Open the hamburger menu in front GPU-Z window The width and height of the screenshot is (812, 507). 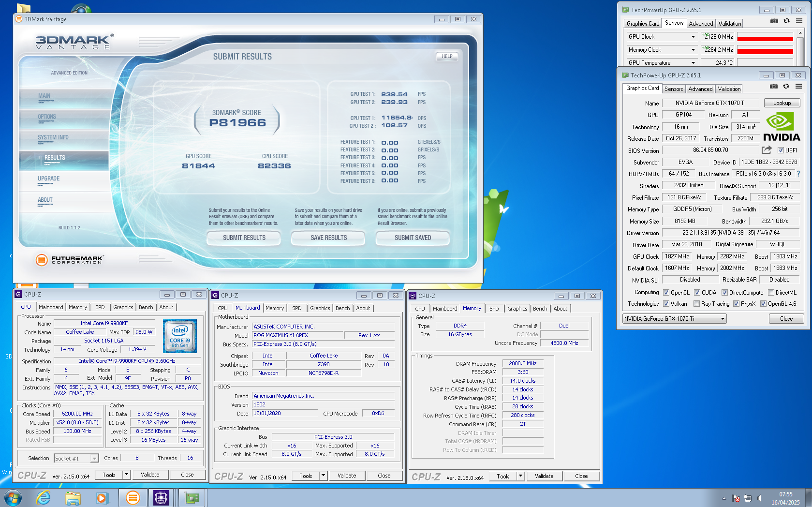(x=798, y=86)
